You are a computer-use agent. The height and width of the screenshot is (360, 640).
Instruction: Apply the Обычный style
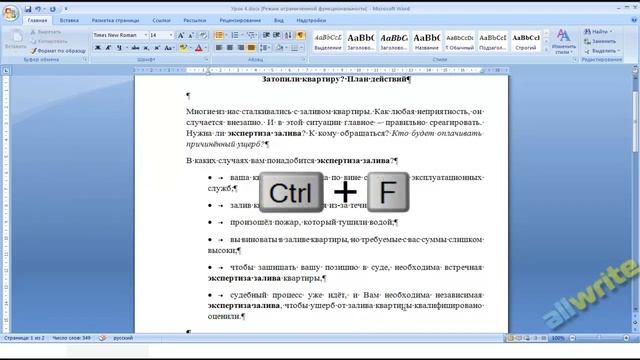[460, 42]
